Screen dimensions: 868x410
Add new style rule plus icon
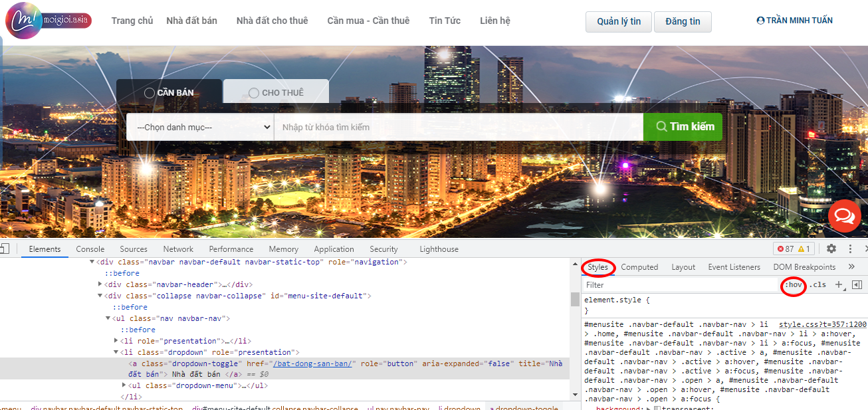pyautogui.click(x=838, y=284)
